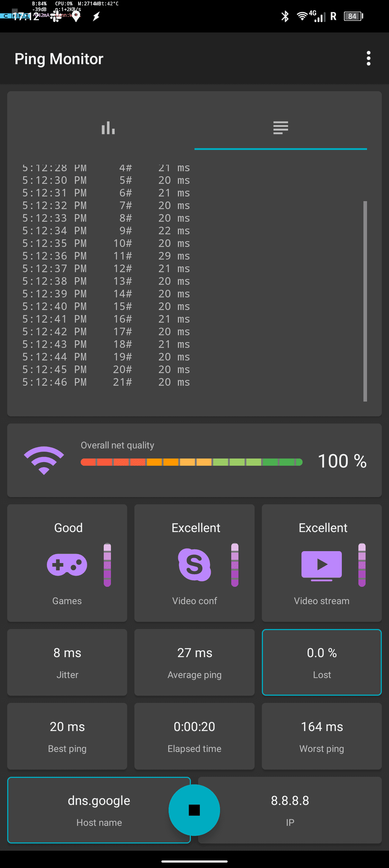Image resolution: width=389 pixels, height=868 pixels.
Task: Select the Average ping tile
Action: click(x=194, y=662)
